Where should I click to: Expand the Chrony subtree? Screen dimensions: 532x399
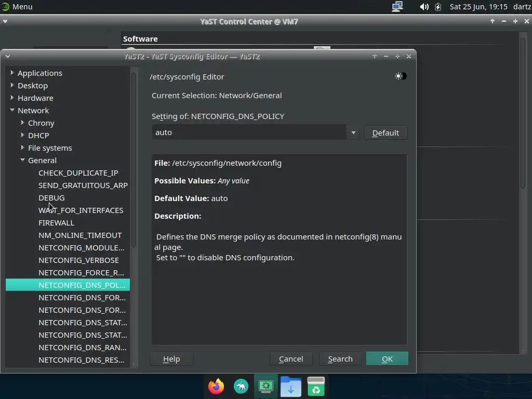tap(22, 122)
